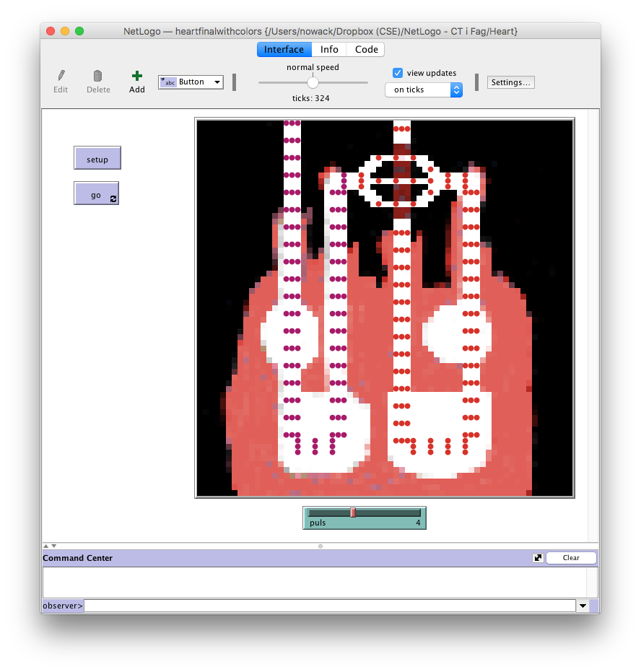Select the Interface tab
Viewport: 641px width, 672px height.
(x=284, y=50)
